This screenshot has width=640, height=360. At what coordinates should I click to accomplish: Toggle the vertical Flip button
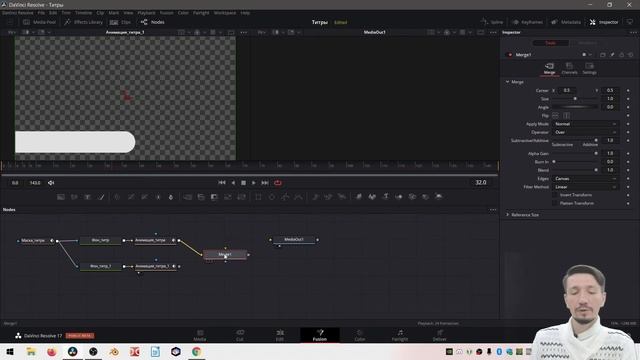567,116
